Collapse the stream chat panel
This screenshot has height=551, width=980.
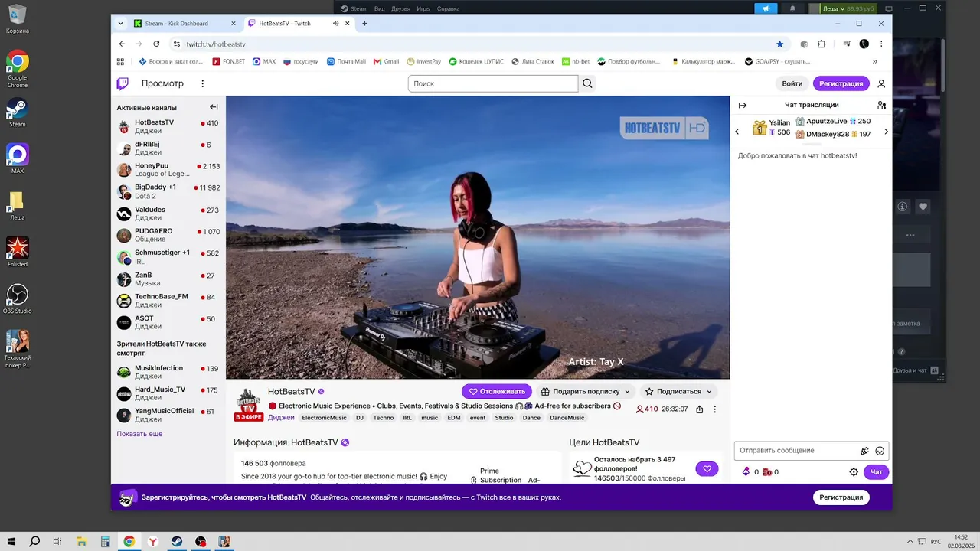[x=742, y=105]
